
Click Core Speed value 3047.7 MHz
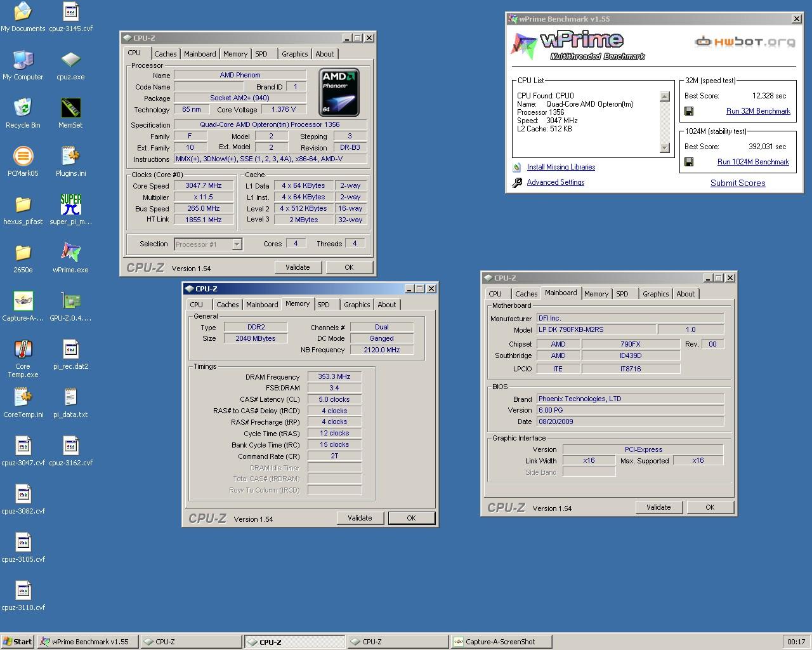(204, 186)
